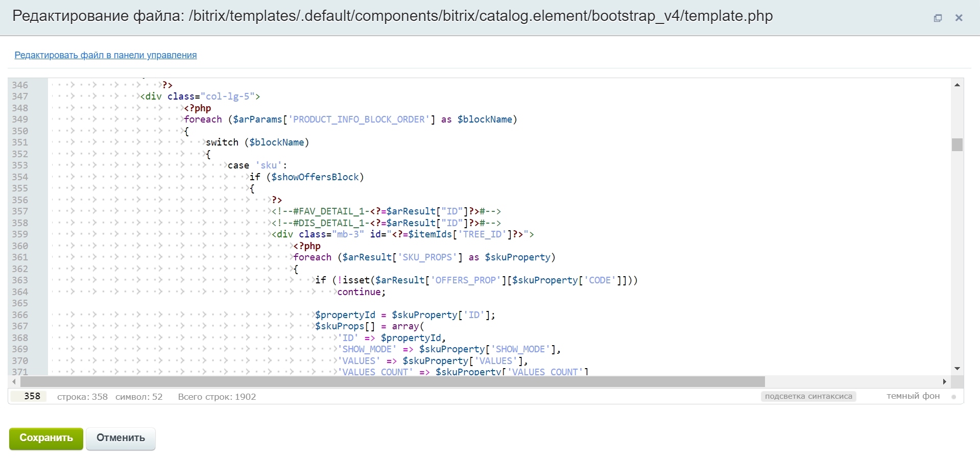
Task: Close the file editing dialog
Action: tap(959, 18)
